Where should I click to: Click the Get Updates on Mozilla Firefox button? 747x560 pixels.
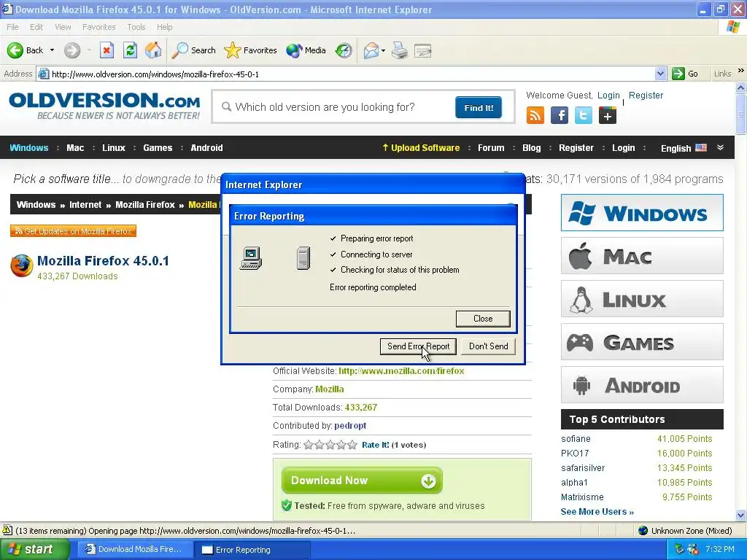pyautogui.click(x=74, y=231)
